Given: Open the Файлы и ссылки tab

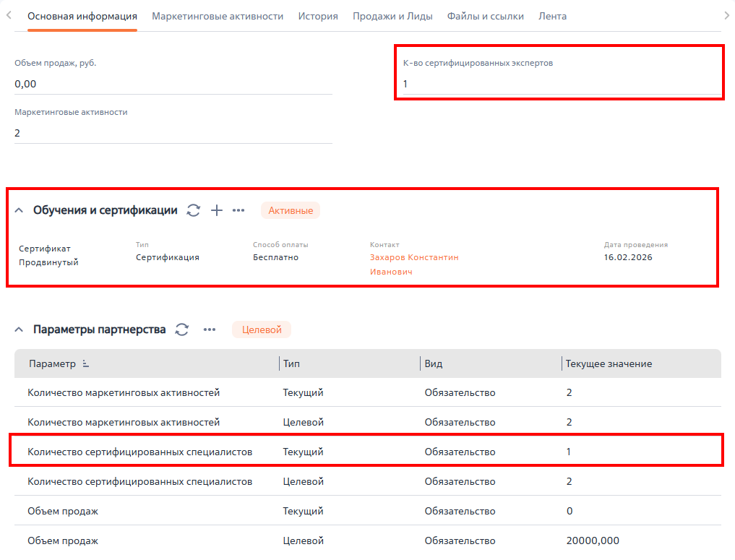Looking at the screenshot, I should (485, 16).
